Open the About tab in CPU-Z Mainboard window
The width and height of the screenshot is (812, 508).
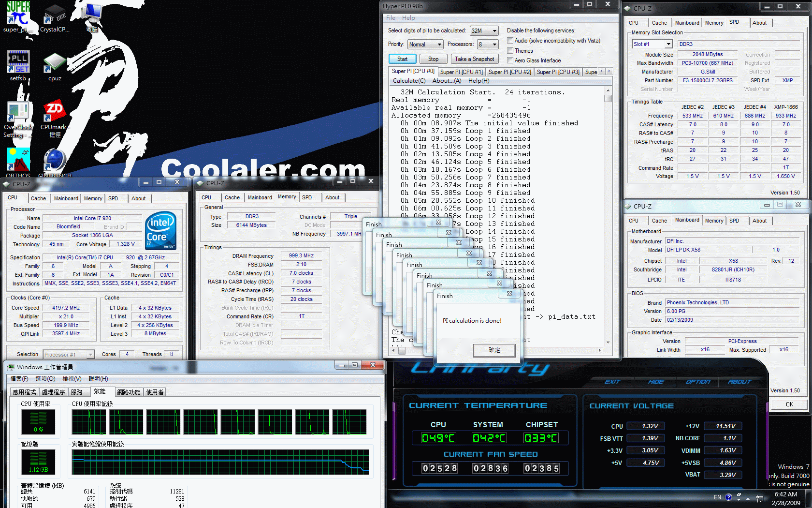759,221
